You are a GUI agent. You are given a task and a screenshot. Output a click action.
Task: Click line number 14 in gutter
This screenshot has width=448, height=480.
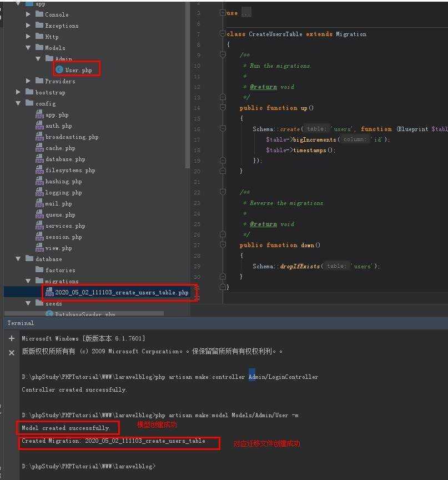pyautogui.click(x=197, y=108)
